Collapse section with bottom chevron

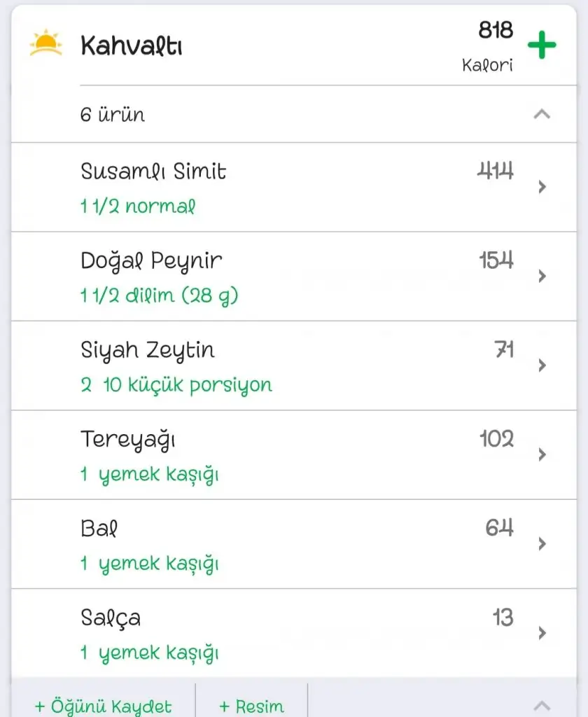pos(542,704)
